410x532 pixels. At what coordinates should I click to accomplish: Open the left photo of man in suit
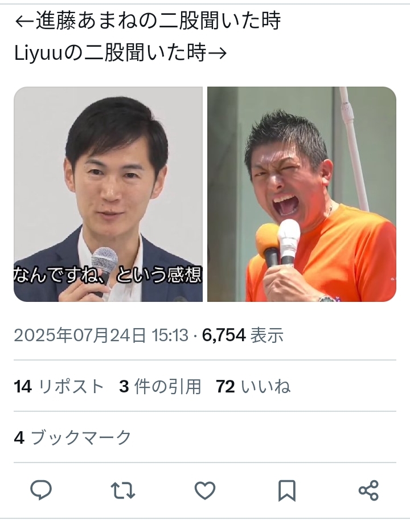coord(108,194)
